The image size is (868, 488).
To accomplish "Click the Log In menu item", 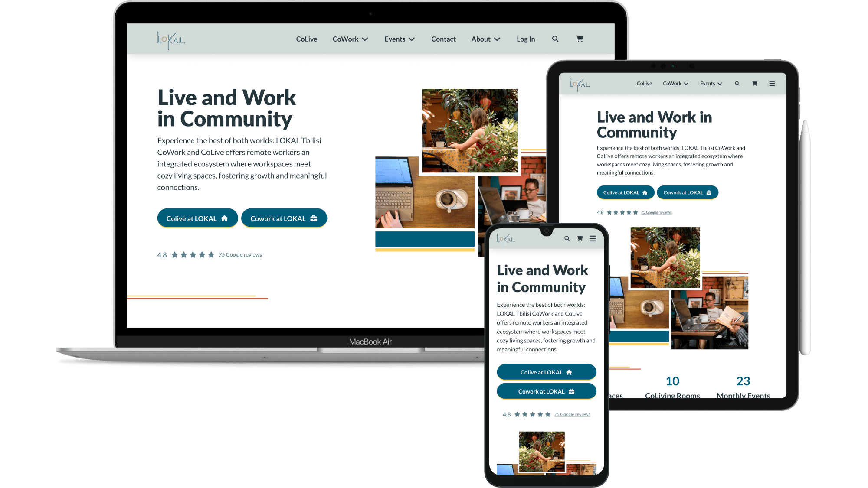I will tap(525, 39).
